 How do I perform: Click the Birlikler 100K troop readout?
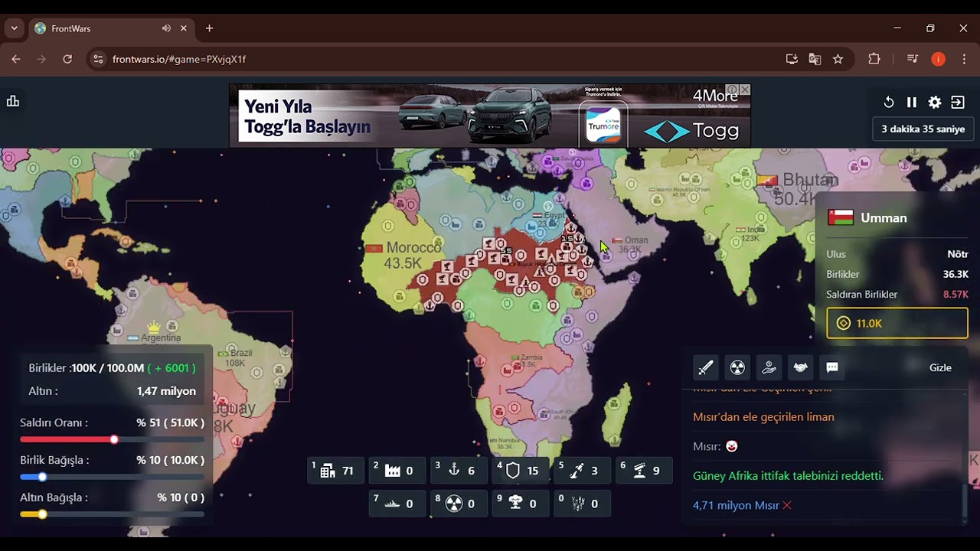point(112,368)
